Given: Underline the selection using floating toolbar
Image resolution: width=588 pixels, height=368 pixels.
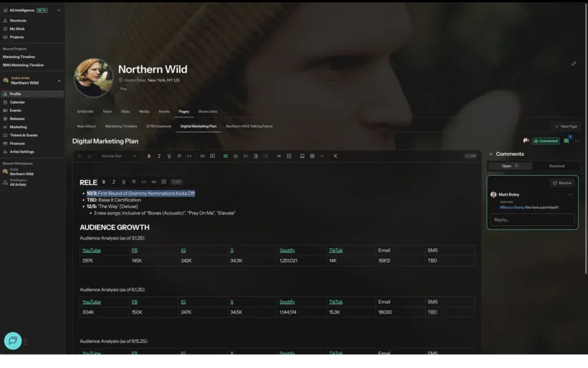Looking at the screenshot, I should click(x=124, y=182).
